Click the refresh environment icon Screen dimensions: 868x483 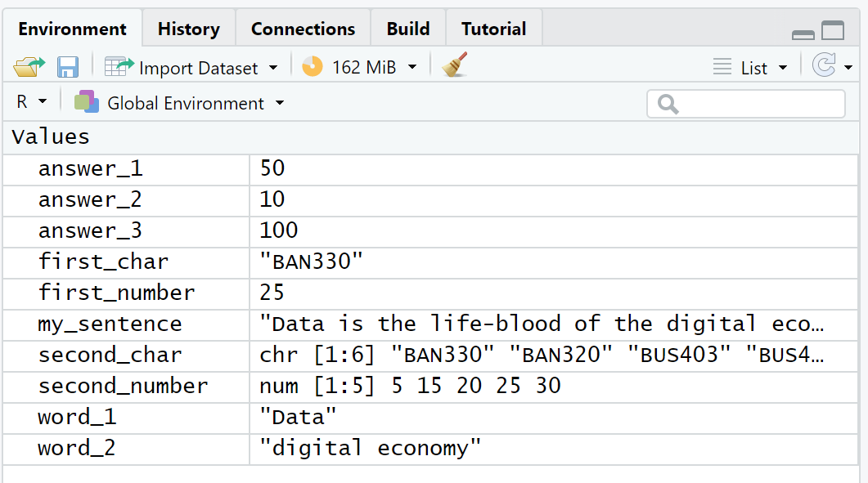pos(823,66)
